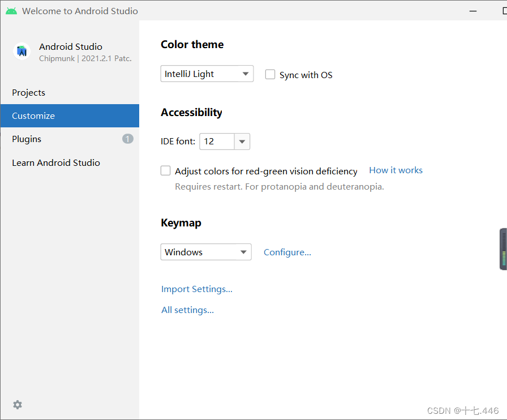Enable Sync with OS

270,74
